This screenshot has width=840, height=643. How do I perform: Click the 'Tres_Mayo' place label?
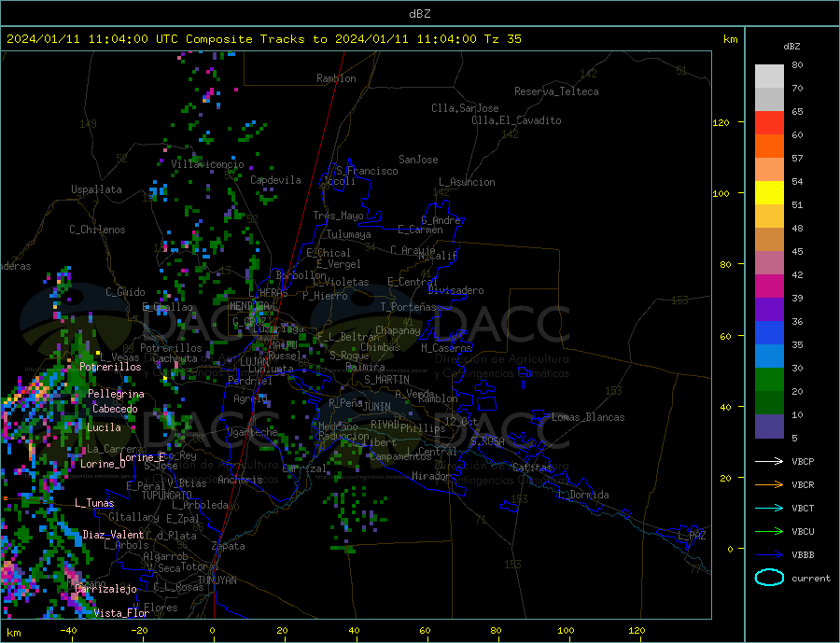pyautogui.click(x=338, y=216)
